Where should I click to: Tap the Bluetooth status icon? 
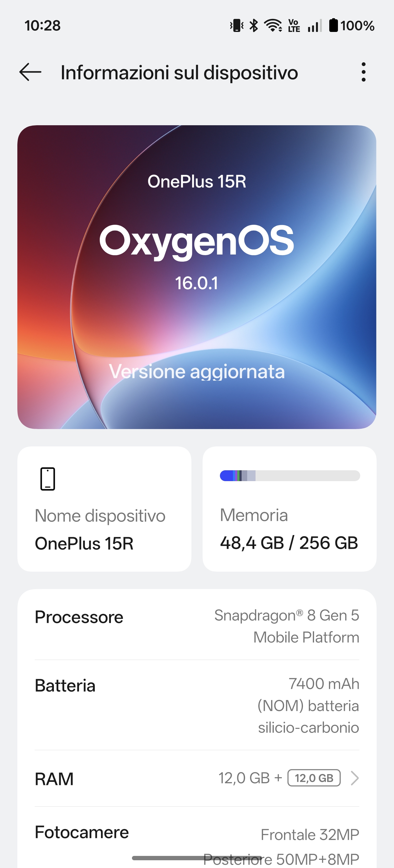tap(254, 26)
